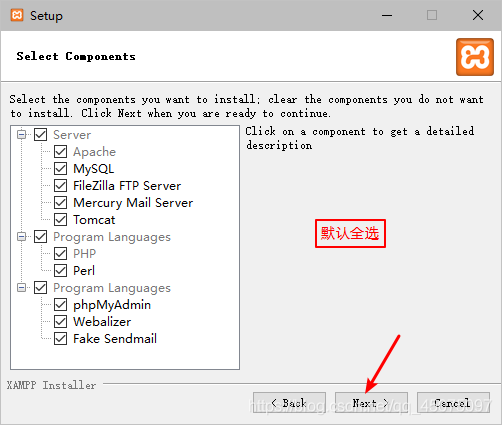502x425 pixels.
Task: Disable Mercury Mail Server component
Action: (x=60, y=203)
